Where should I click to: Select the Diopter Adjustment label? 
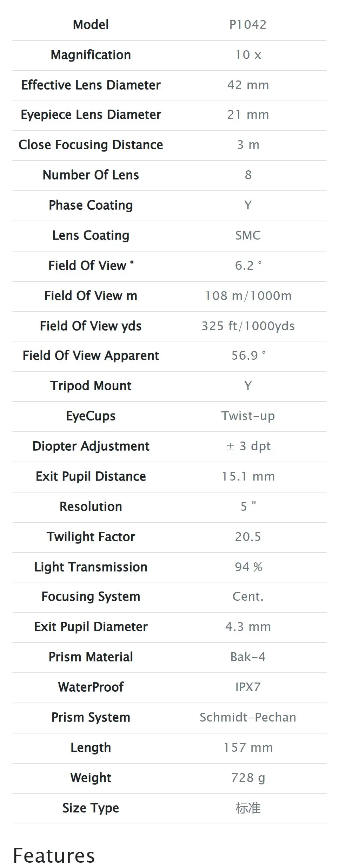(91, 446)
